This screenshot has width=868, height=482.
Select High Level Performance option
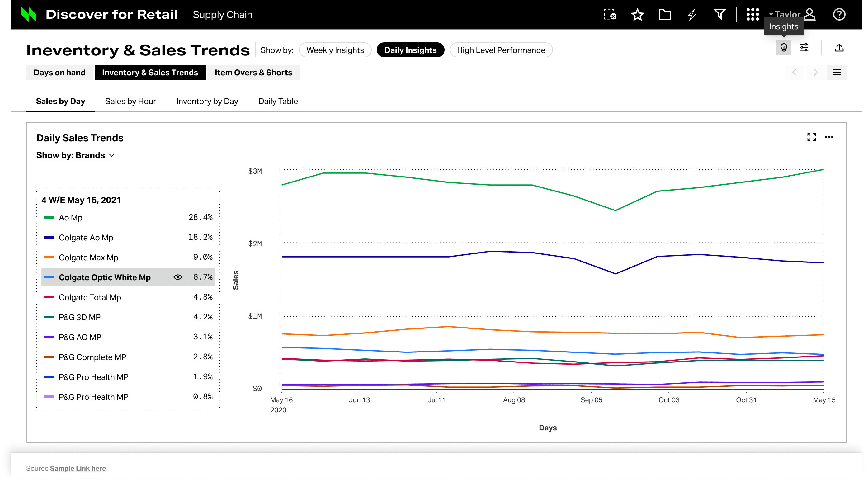500,50
